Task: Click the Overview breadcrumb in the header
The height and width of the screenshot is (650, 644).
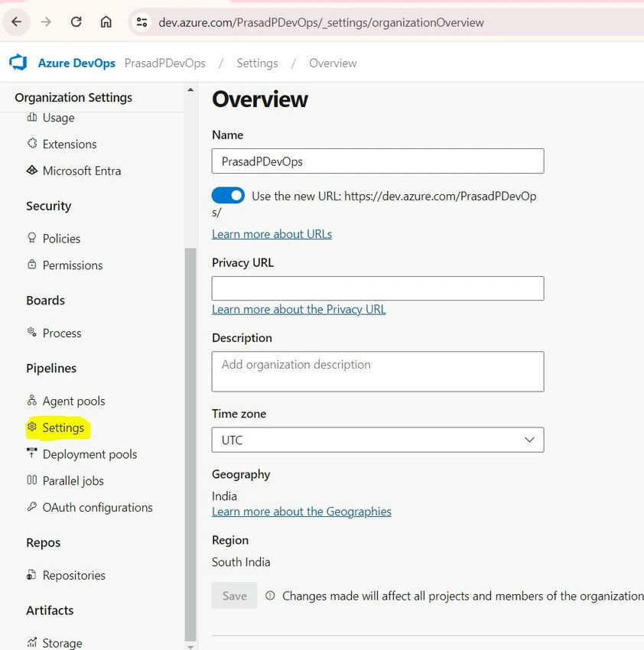Action: point(333,63)
